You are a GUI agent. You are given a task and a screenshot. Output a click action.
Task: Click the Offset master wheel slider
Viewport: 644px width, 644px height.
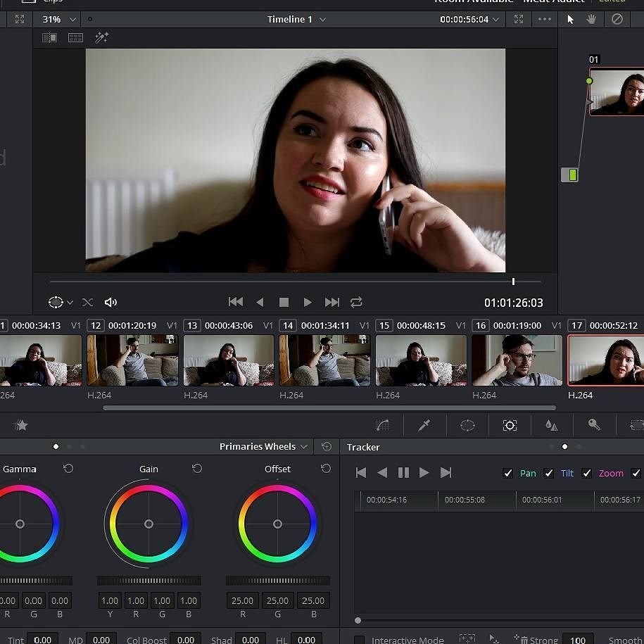coord(277,581)
